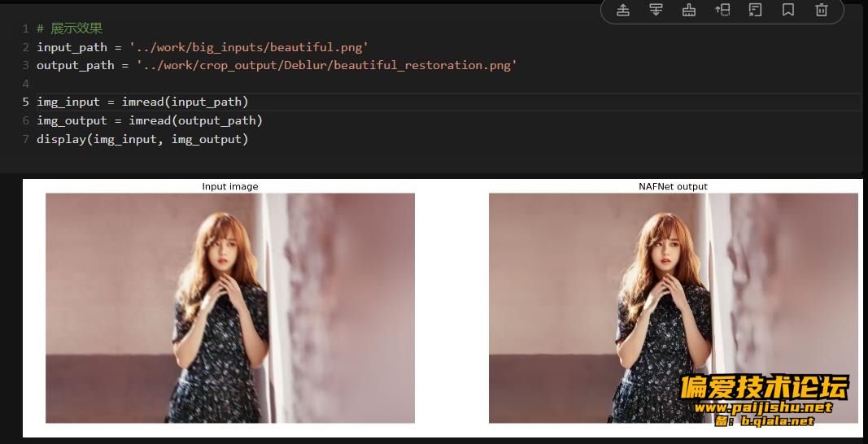The image size is (868, 444).
Task: Click the "Input image" plot title
Action: pos(229,186)
